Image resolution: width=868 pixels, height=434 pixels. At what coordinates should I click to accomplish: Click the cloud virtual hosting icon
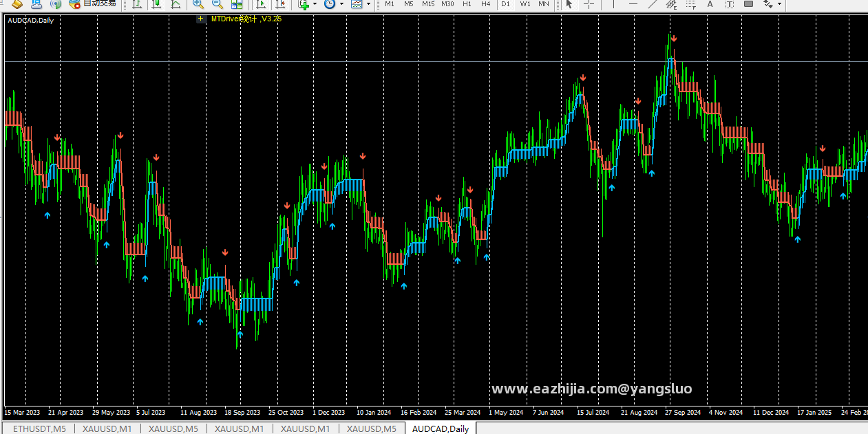coord(36,3)
